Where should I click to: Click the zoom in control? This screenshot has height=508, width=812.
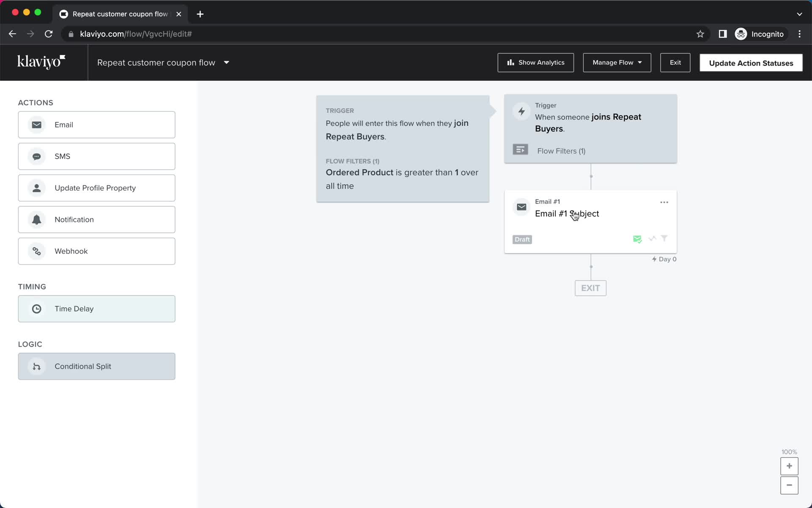tap(790, 465)
